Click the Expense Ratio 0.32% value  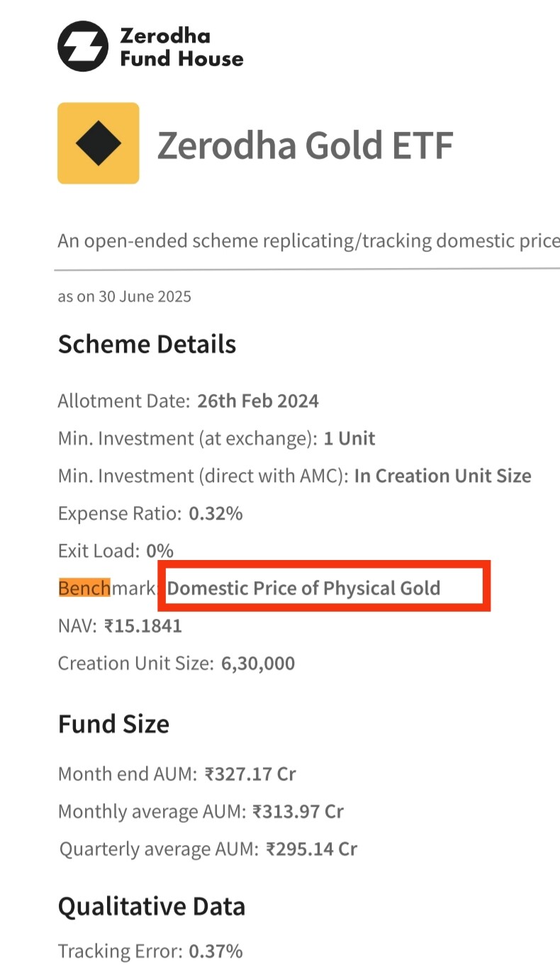pyautogui.click(x=215, y=513)
